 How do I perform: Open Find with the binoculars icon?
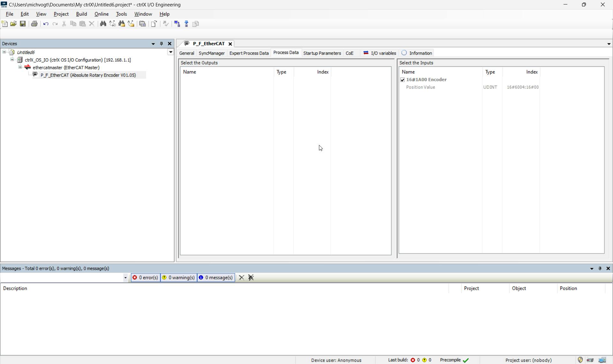click(103, 24)
